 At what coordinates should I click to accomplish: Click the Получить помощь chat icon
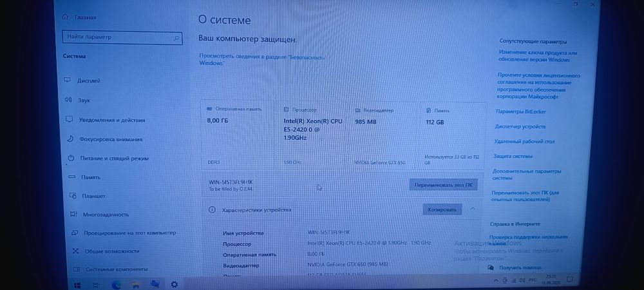point(490,267)
